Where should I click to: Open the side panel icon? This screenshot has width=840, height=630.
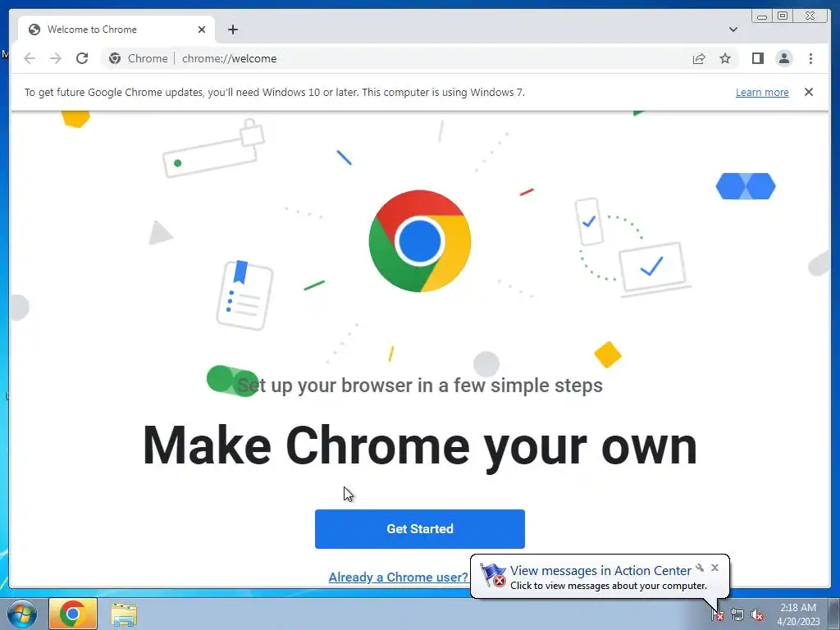757,58
